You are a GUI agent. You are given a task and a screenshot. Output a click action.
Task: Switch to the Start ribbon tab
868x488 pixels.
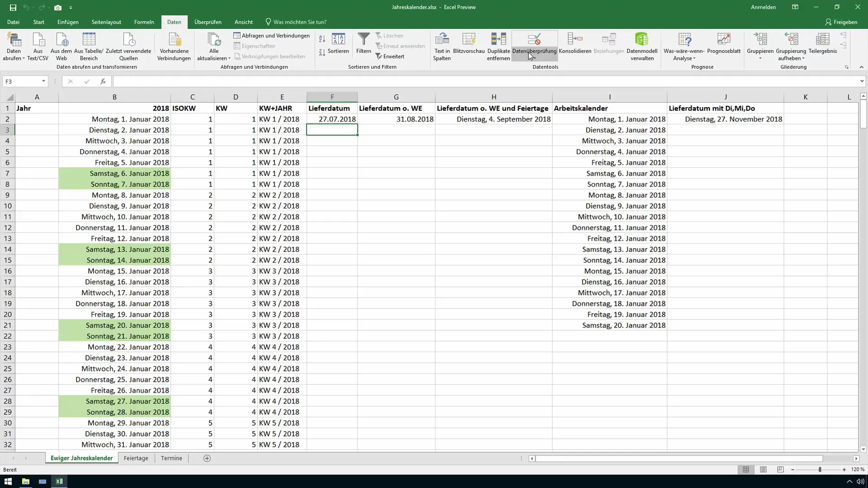[x=39, y=22]
